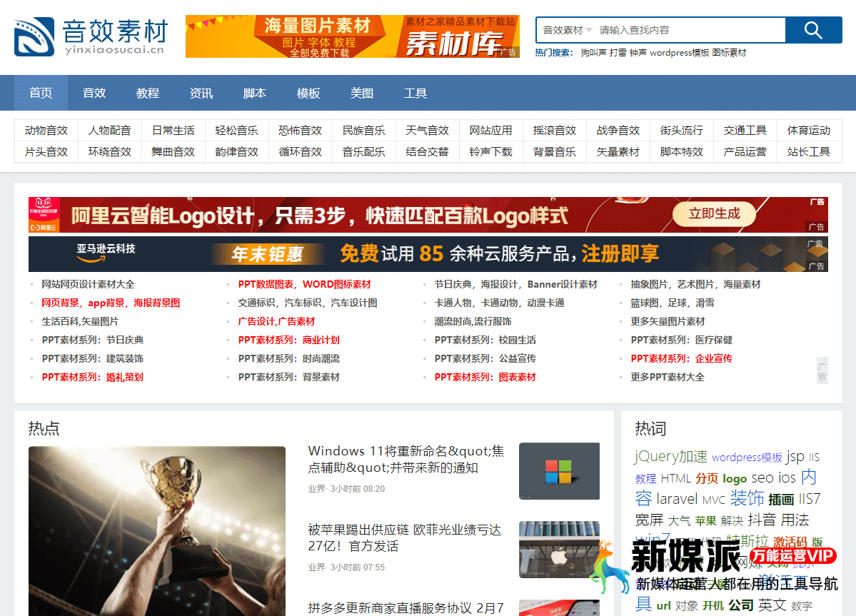The image size is (856, 616).
Task: Open PPT数据图表，WORD图标素材 link
Action: (x=304, y=284)
